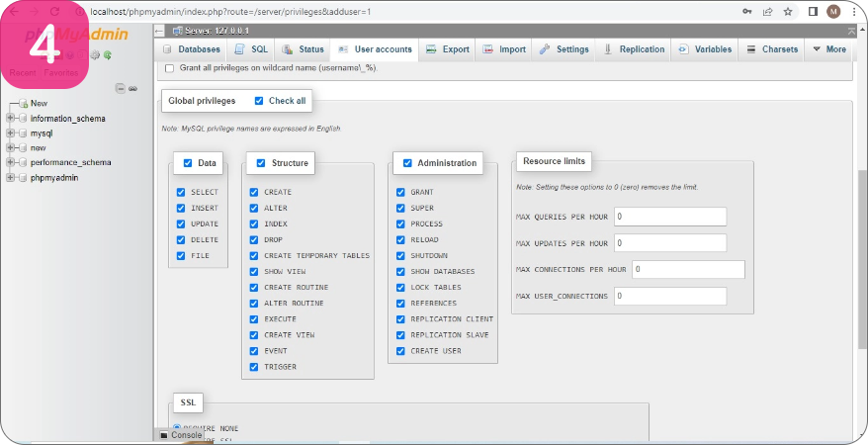Image resolution: width=868 pixels, height=445 pixels.
Task: Expand the mysql tree node
Action: pyautogui.click(x=10, y=133)
